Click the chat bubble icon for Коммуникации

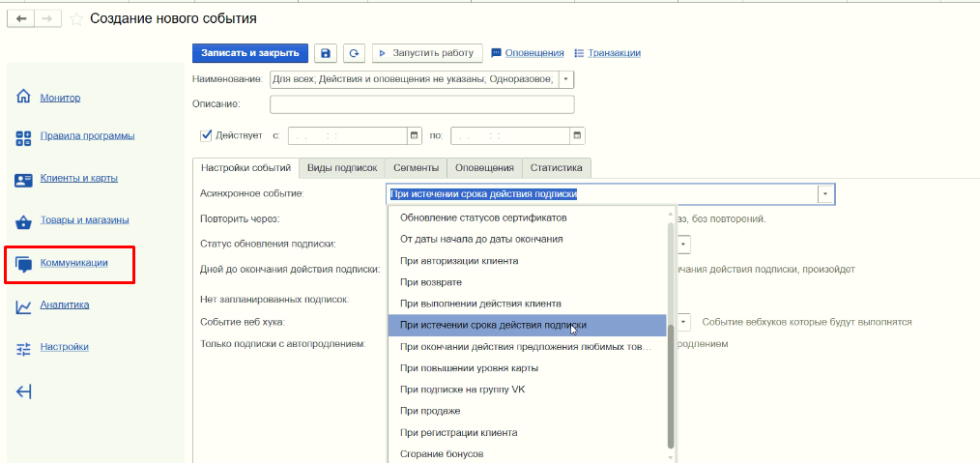[x=24, y=265]
